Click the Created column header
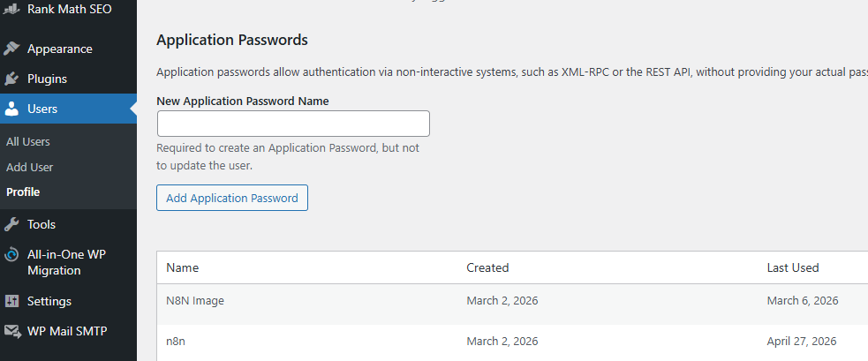 coord(487,267)
